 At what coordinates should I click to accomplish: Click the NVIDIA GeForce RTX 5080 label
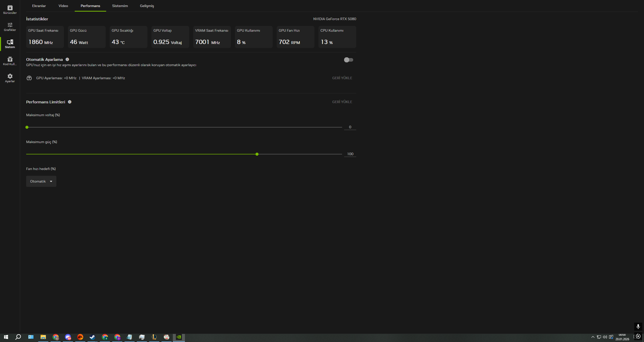point(335,19)
